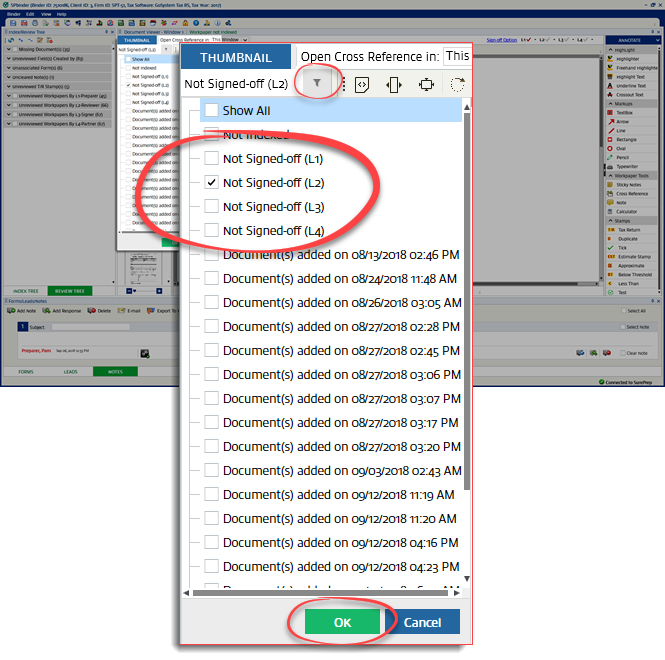The width and height of the screenshot is (665, 660).
Task: Select the enlarged THUMBNAIL tab
Action: click(236, 57)
